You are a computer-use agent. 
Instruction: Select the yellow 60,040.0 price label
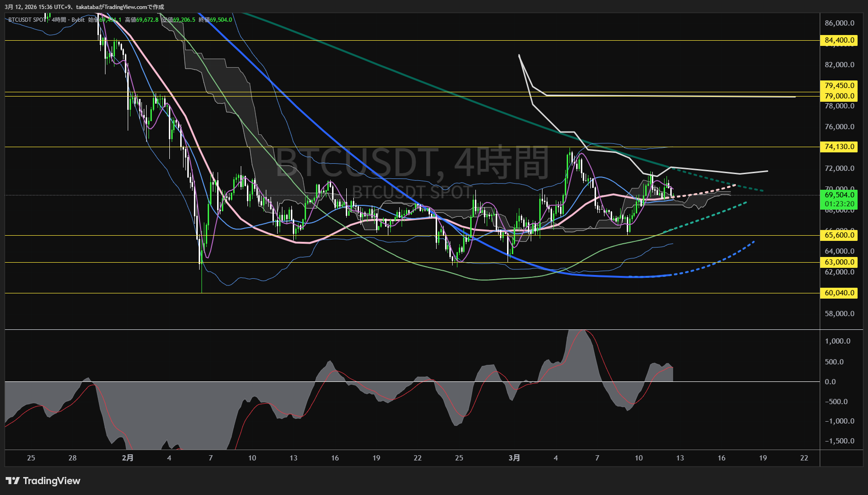coord(839,293)
